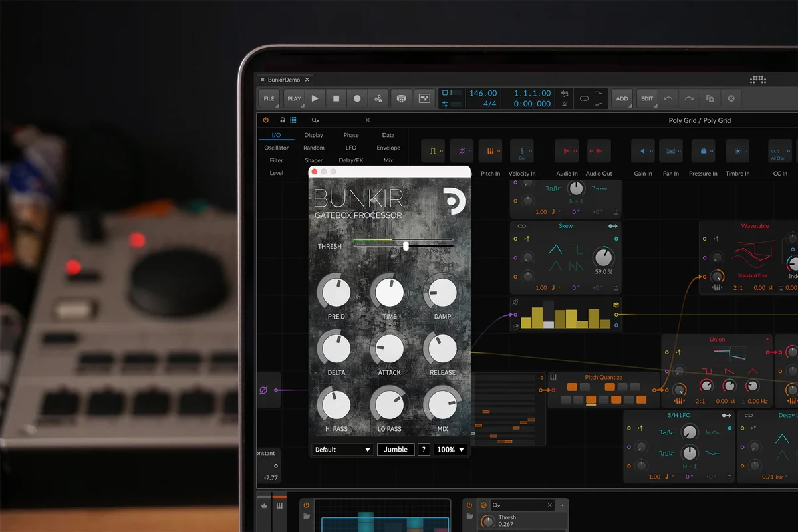Screen dimensions: 798x532
Task: Click the Skew module title
Action: (x=565, y=226)
